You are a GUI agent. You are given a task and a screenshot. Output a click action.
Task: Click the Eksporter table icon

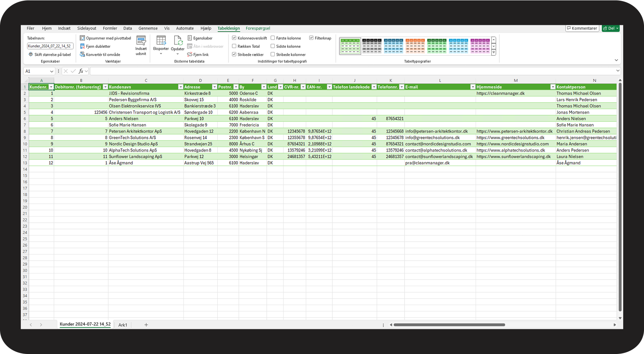[x=161, y=40]
